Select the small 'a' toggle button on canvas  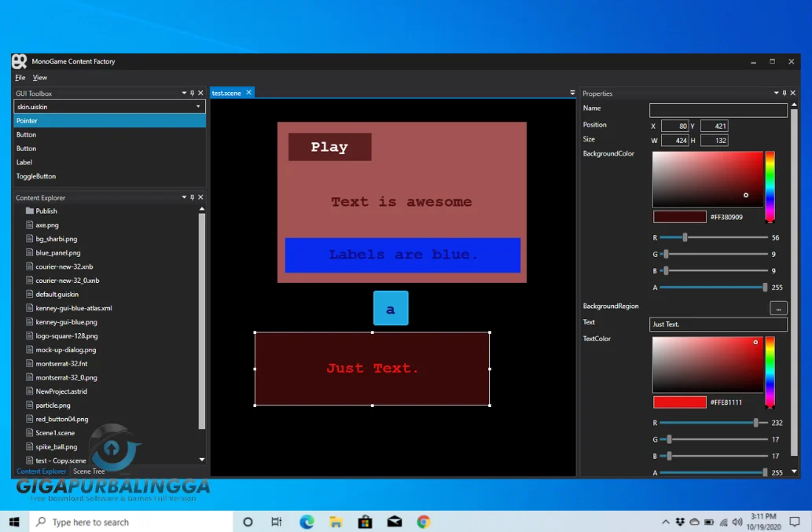coord(391,308)
